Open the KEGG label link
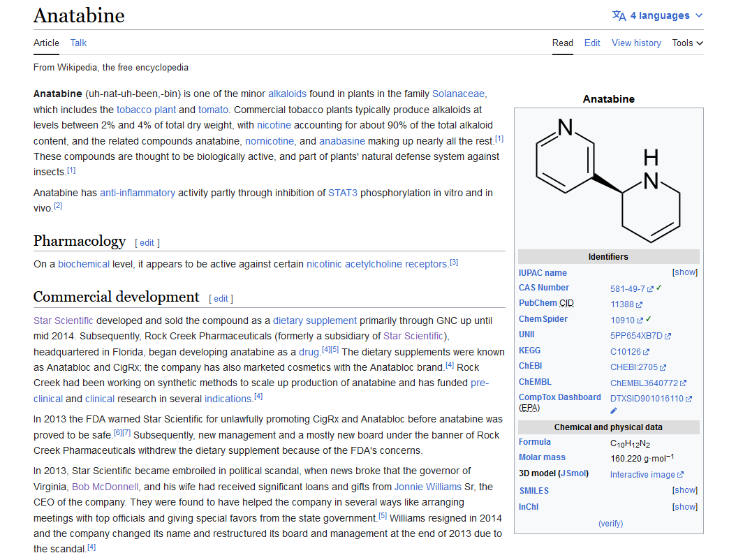 click(x=529, y=351)
